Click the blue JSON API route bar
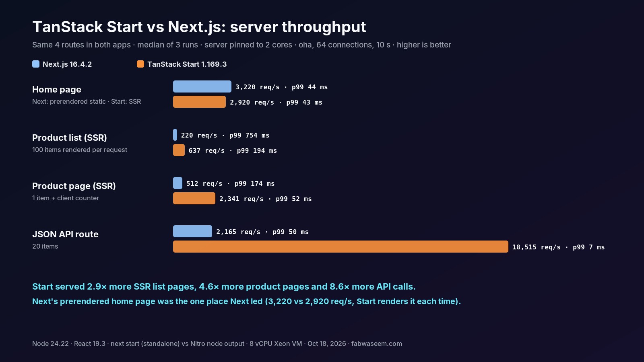 pyautogui.click(x=192, y=231)
